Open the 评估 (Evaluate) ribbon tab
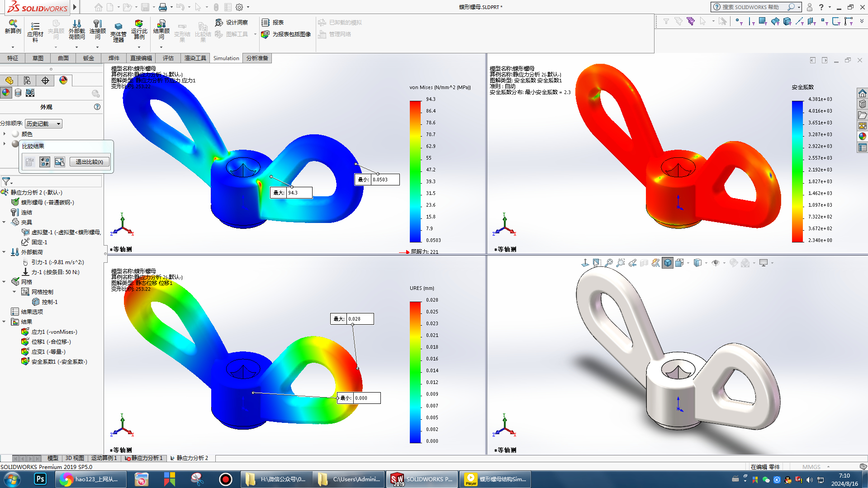Viewport: 868px width, 488px height. 168,58
